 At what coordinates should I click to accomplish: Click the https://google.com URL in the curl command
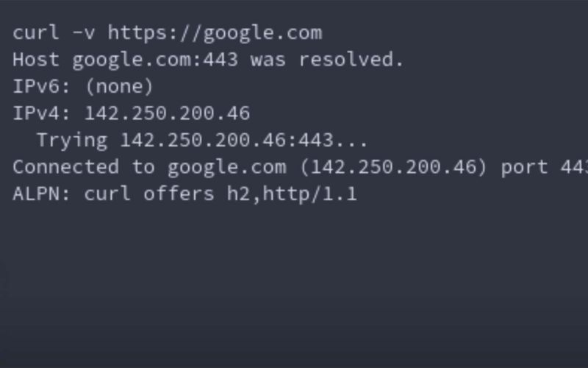coord(215,33)
